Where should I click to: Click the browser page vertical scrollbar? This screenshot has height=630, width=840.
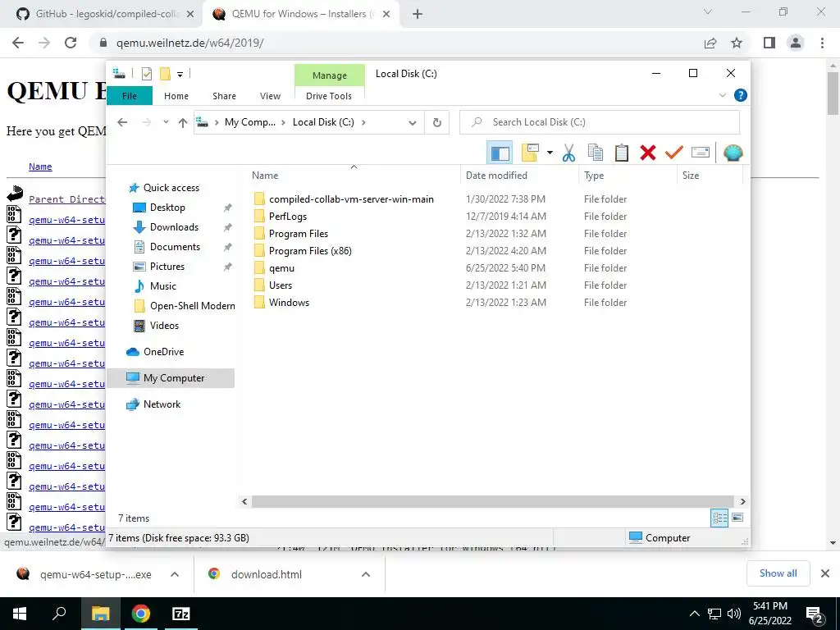833,93
